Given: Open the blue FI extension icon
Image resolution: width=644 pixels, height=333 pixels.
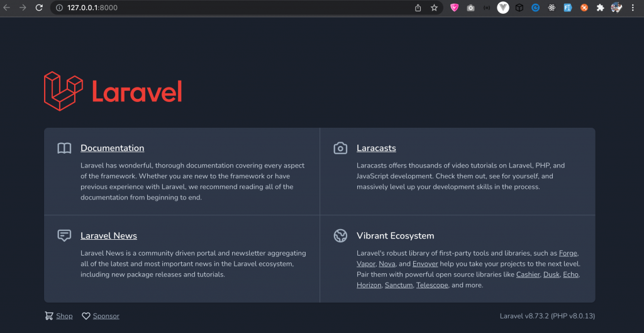Looking at the screenshot, I should pos(568,8).
